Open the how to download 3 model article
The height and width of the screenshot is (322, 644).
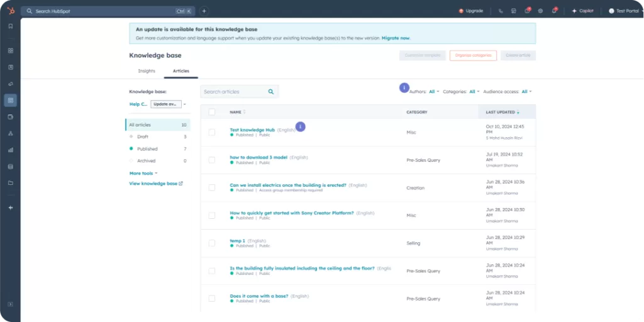(258, 157)
